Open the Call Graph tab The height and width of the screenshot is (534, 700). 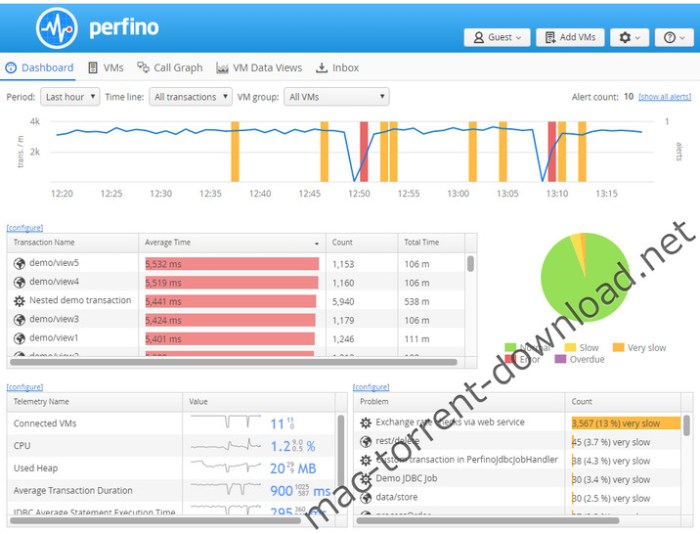pyautogui.click(x=170, y=68)
